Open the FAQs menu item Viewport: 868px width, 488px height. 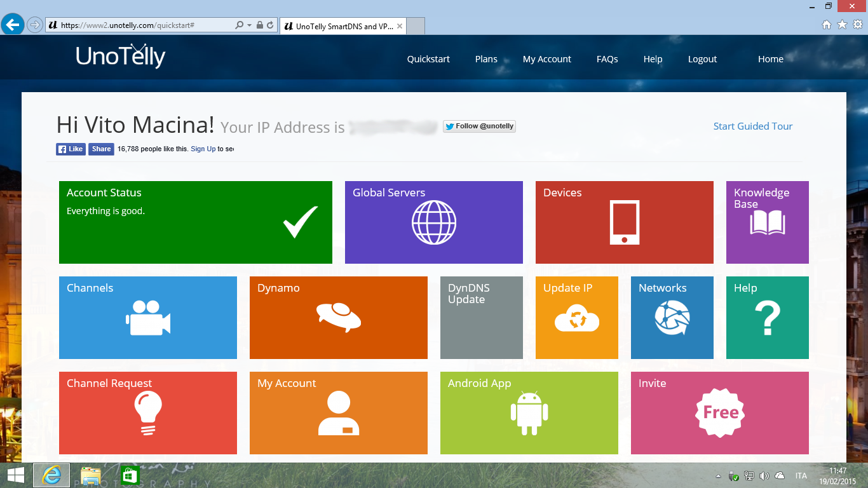(x=607, y=59)
